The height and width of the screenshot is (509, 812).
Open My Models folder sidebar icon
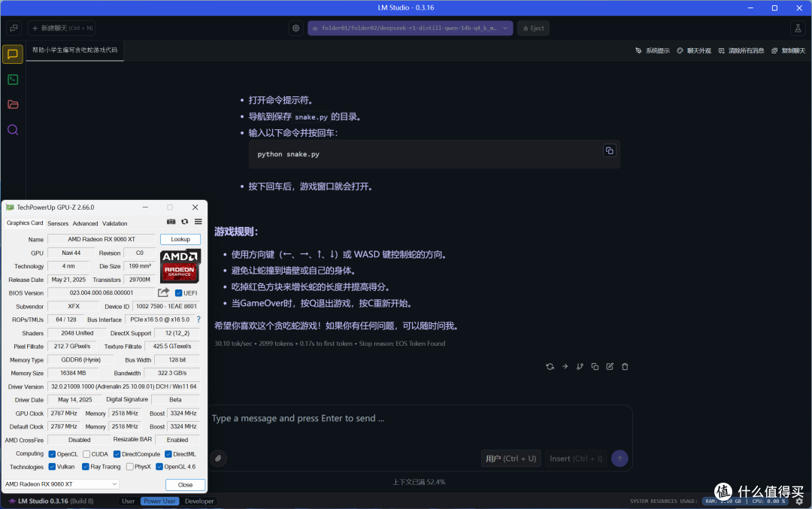pyautogui.click(x=13, y=105)
